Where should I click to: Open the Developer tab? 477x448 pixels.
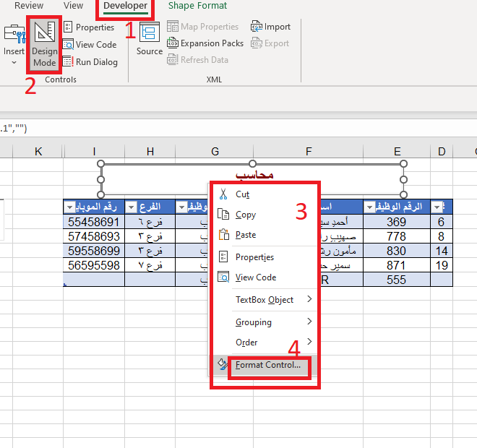pos(125,6)
